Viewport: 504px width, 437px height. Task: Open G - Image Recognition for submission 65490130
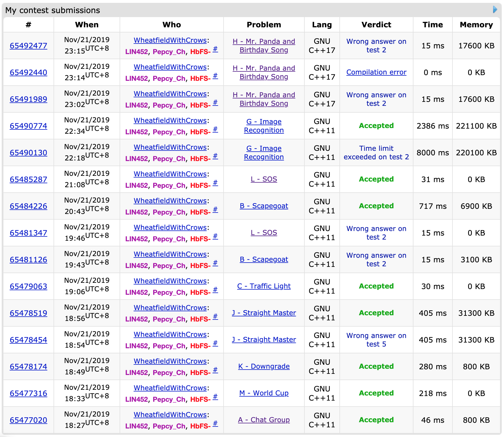[264, 153]
